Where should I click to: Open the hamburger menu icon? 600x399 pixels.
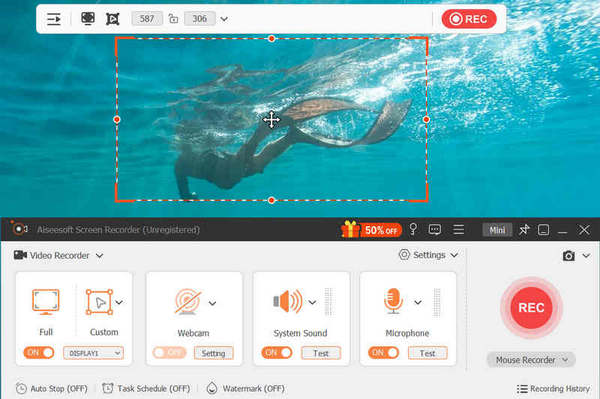pyautogui.click(x=458, y=230)
